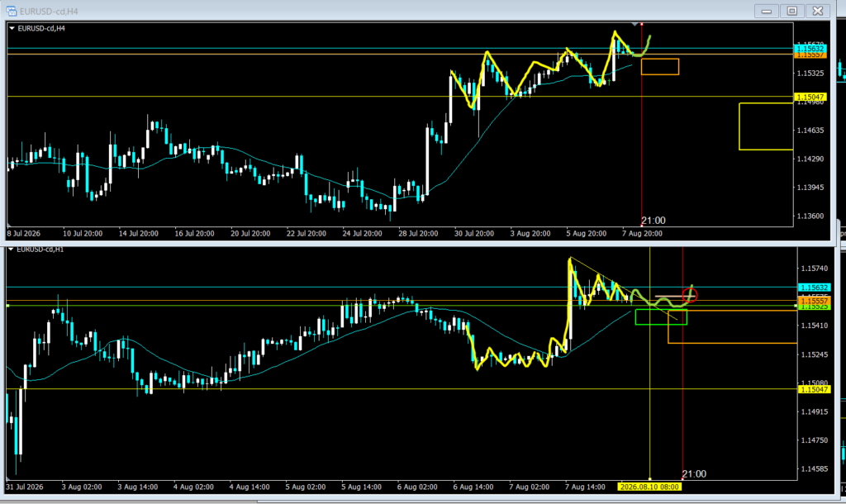The image size is (846, 504).
Task: Click the 1.15740 price on H1 scale
Action: (x=814, y=269)
